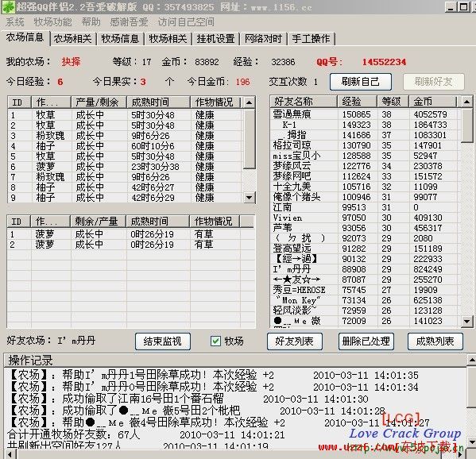Open the 好友列表 button
Image resolution: width=476 pixels, height=459 pixels.
tap(295, 341)
